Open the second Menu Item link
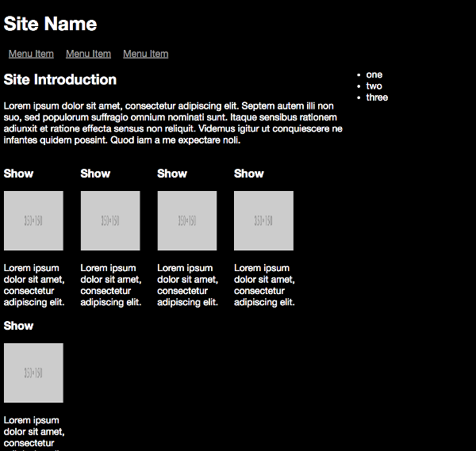 [x=88, y=54]
